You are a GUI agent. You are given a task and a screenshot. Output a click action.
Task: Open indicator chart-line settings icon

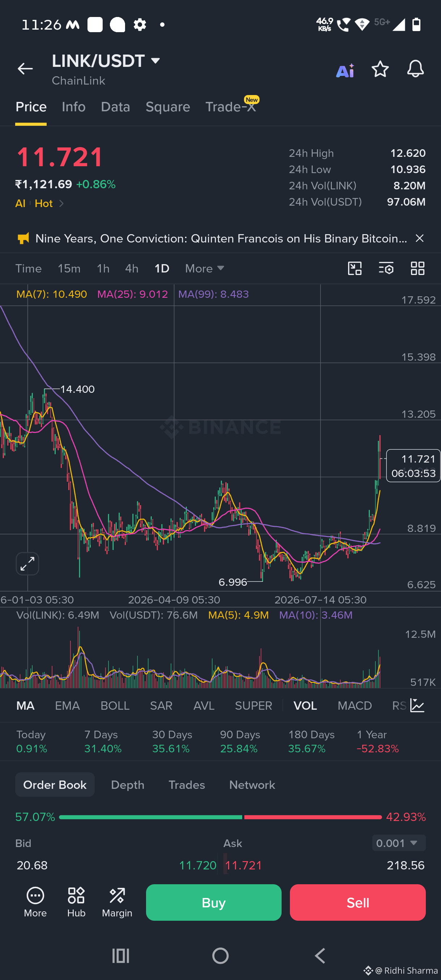(417, 706)
